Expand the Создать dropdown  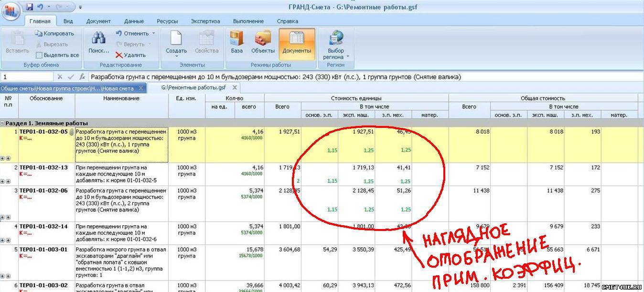click(176, 56)
